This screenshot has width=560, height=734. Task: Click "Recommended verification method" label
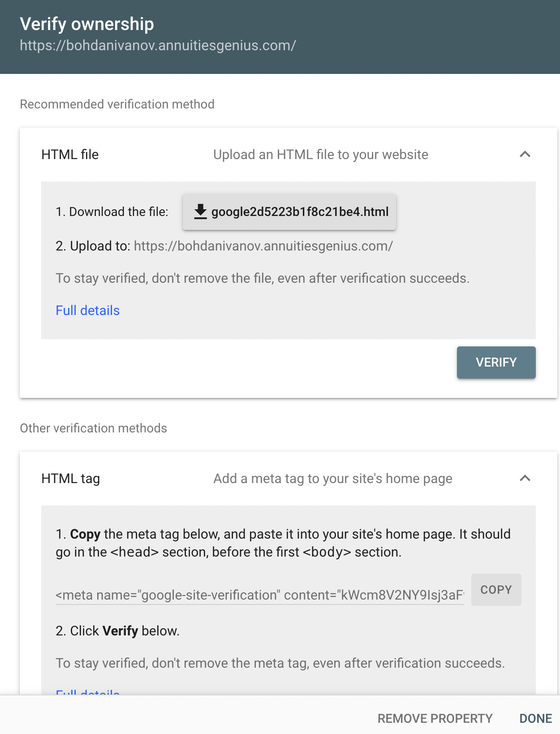[x=117, y=104]
